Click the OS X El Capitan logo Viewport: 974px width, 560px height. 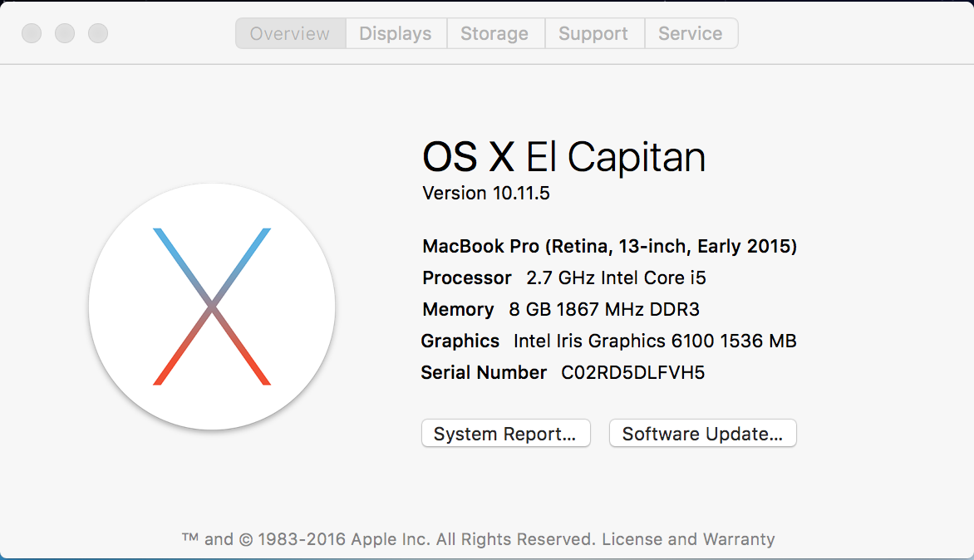click(212, 307)
